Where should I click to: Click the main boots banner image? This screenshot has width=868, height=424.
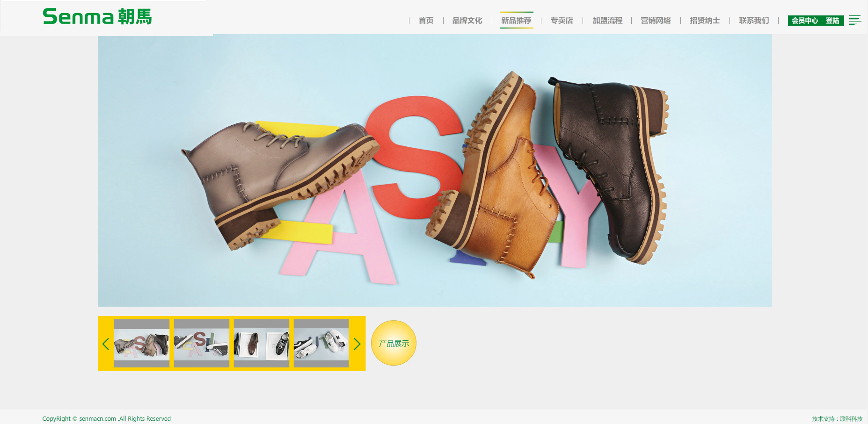(x=435, y=171)
